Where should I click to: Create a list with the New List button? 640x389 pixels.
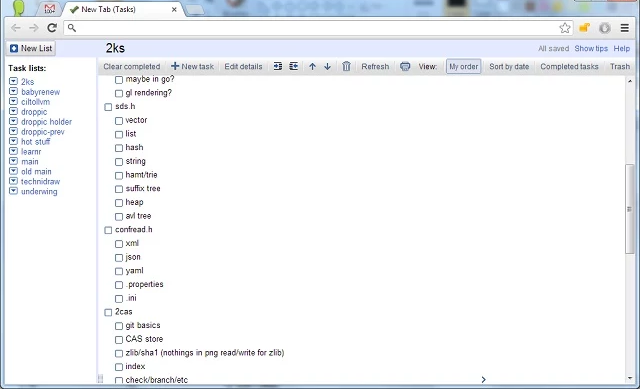(x=31, y=48)
